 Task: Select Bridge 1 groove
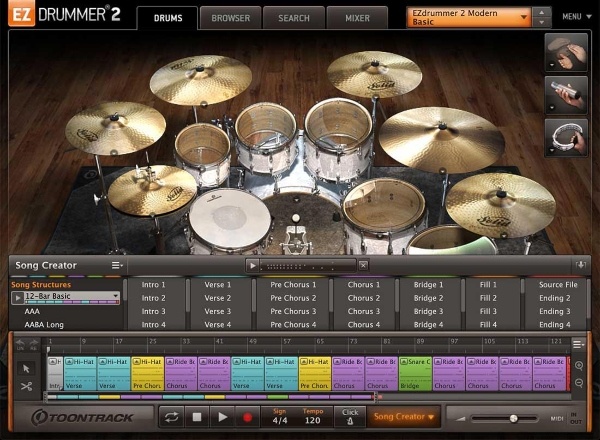pyautogui.click(x=428, y=285)
